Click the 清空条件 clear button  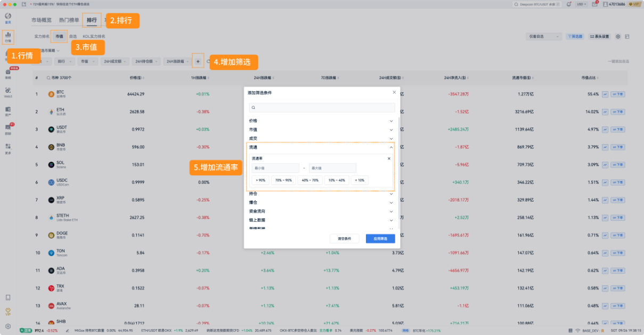click(x=344, y=238)
